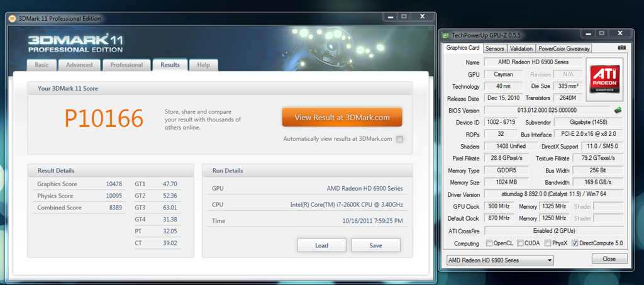Click the Bandwidth 169.6 GB/s field

click(597, 182)
